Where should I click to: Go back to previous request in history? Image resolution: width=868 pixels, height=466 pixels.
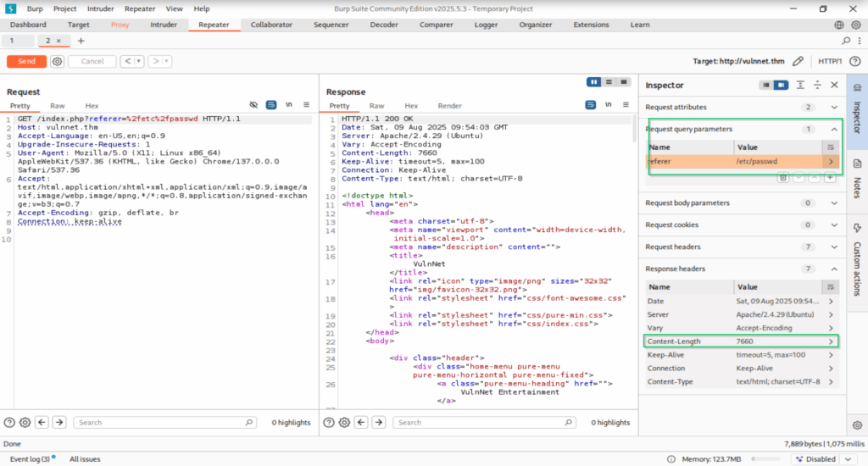(x=128, y=62)
